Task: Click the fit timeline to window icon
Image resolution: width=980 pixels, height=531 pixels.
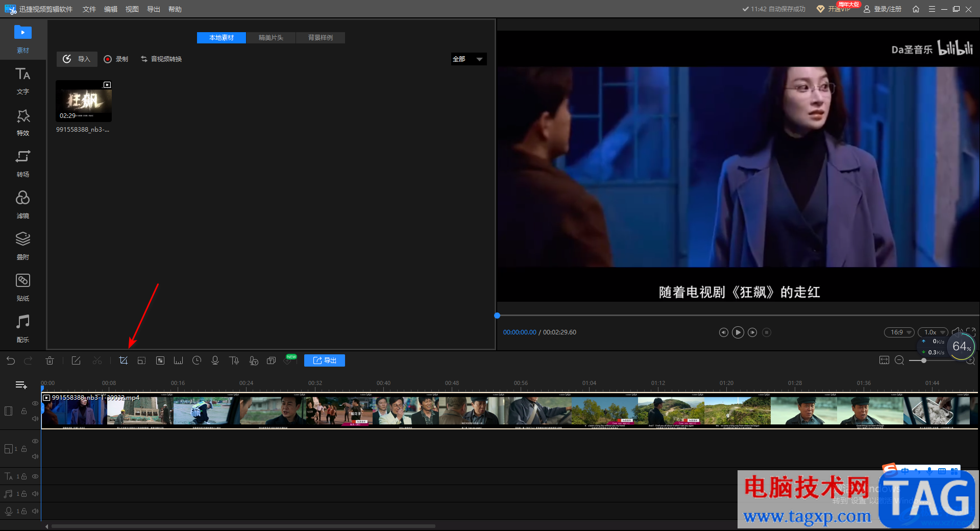Action: coord(884,360)
